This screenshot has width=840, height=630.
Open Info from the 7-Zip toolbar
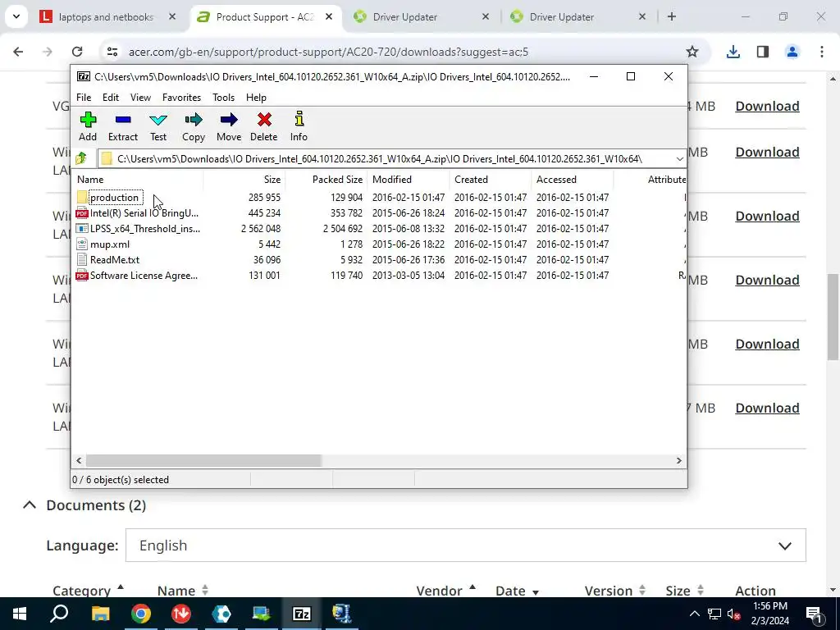point(299,126)
